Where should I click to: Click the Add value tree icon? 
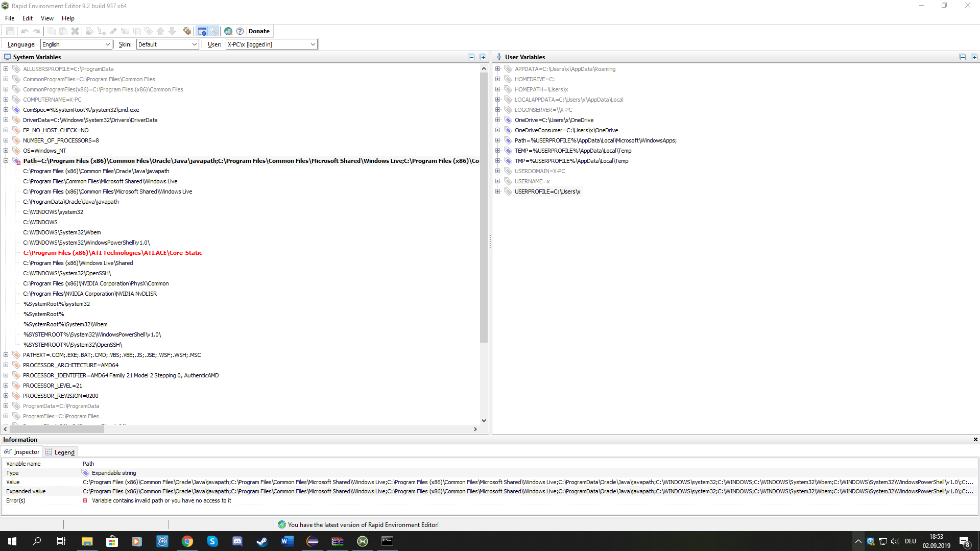(x=101, y=31)
